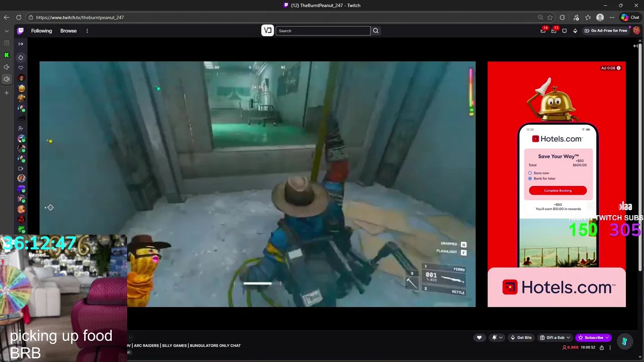Open the Whispers speech-bubble icon

[565, 31]
